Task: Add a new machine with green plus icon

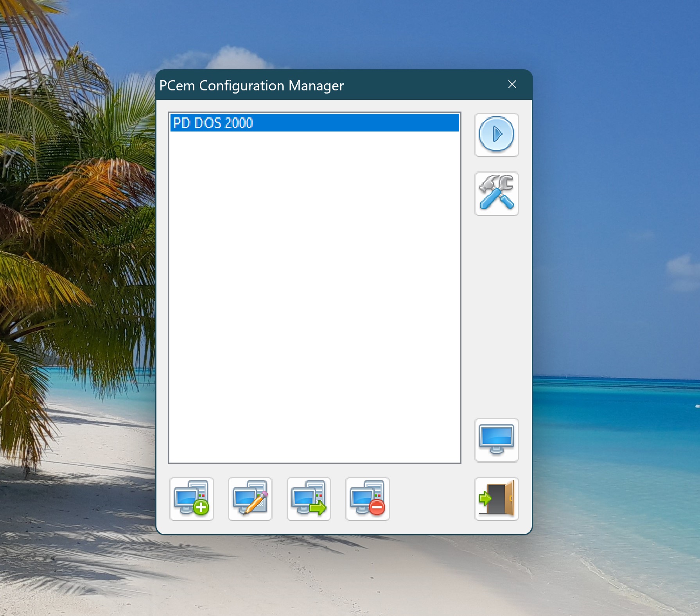Action: pos(192,499)
